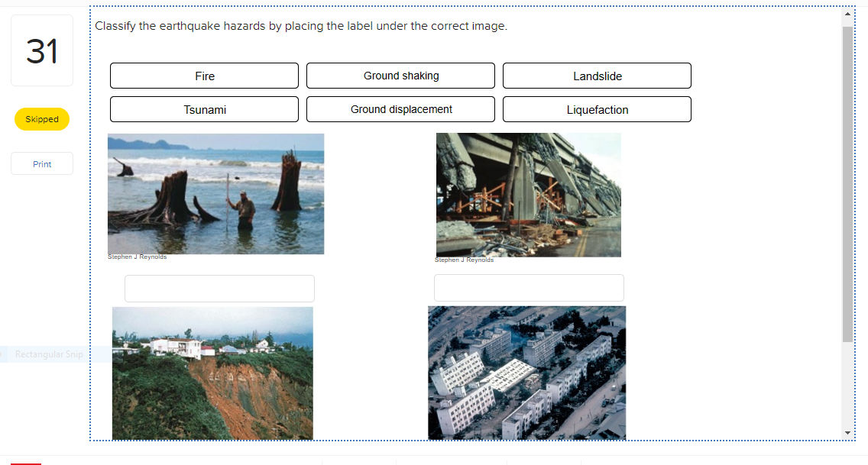Click the empty answer box under highway image
The image size is (868, 465).
coord(529,287)
